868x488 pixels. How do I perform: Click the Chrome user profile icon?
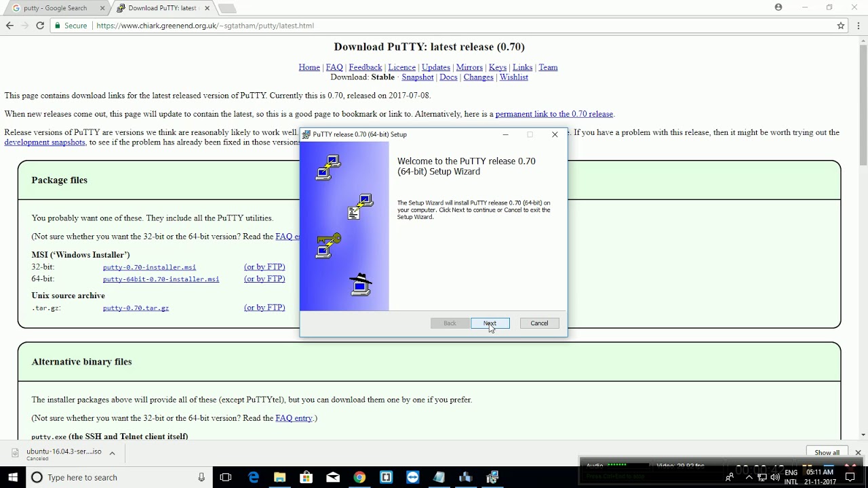pyautogui.click(x=778, y=7)
